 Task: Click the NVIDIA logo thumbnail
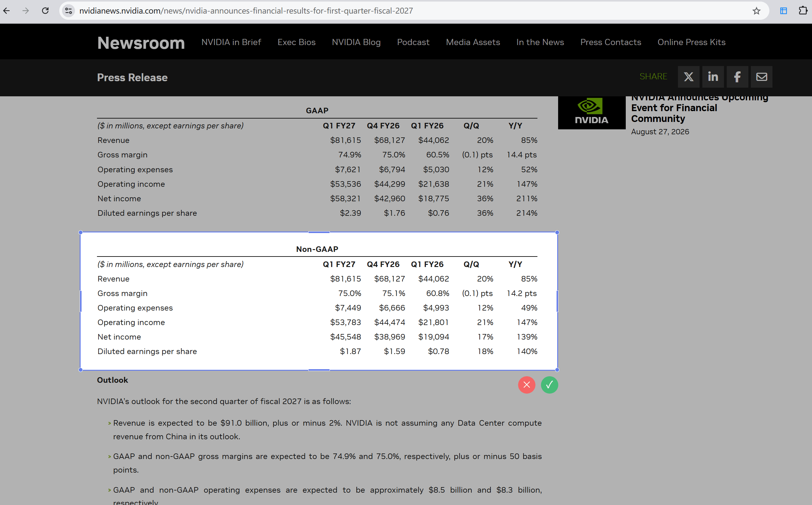pos(591,113)
